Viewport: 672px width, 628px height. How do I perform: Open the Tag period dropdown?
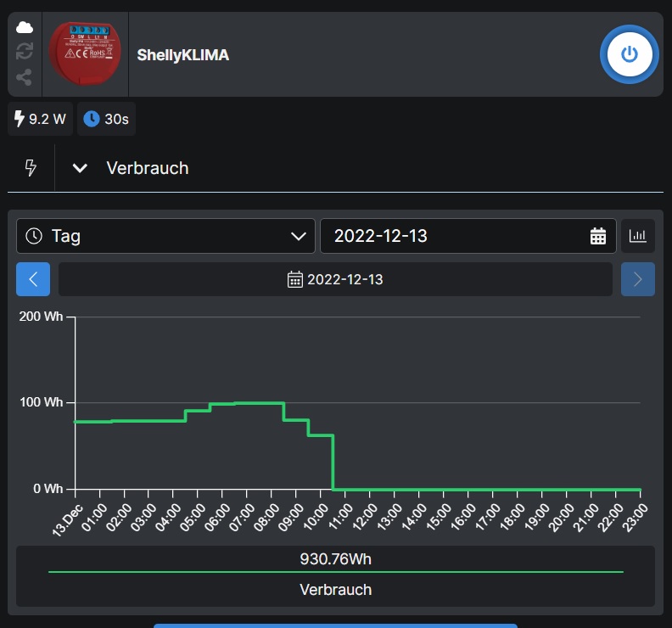coord(165,236)
